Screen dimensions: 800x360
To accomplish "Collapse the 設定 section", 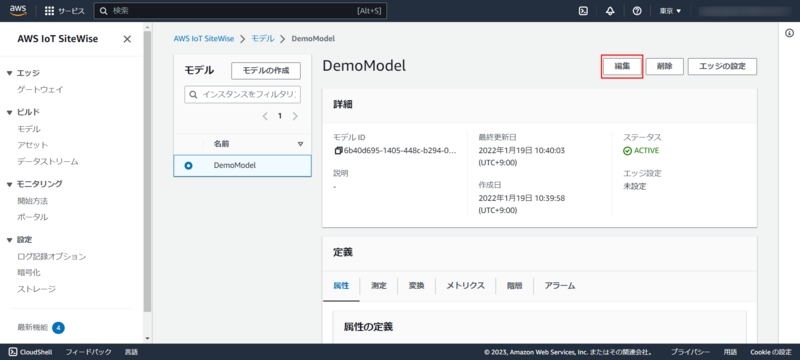I will point(10,240).
